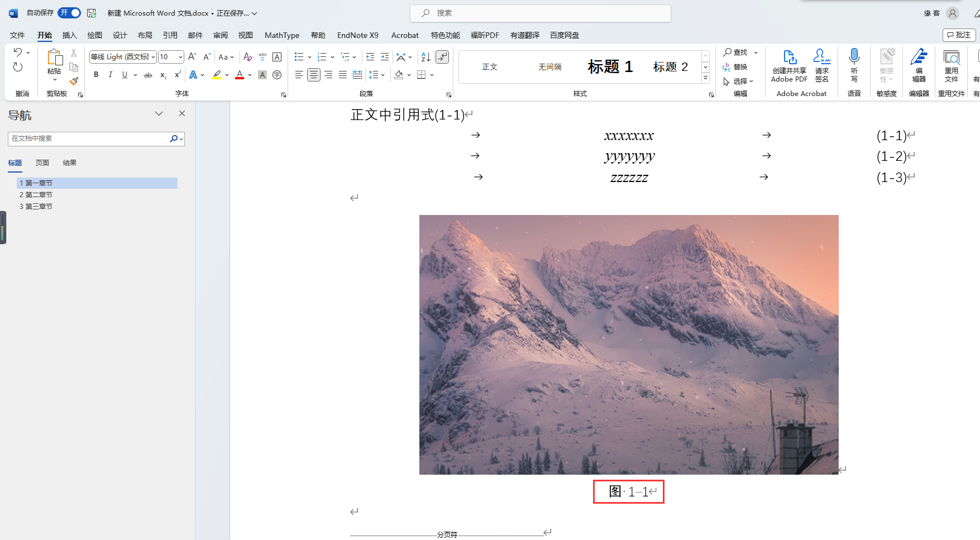Switch navigation pane to 页面 tab
The height and width of the screenshot is (540, 980).
click(x=42, y=163)
